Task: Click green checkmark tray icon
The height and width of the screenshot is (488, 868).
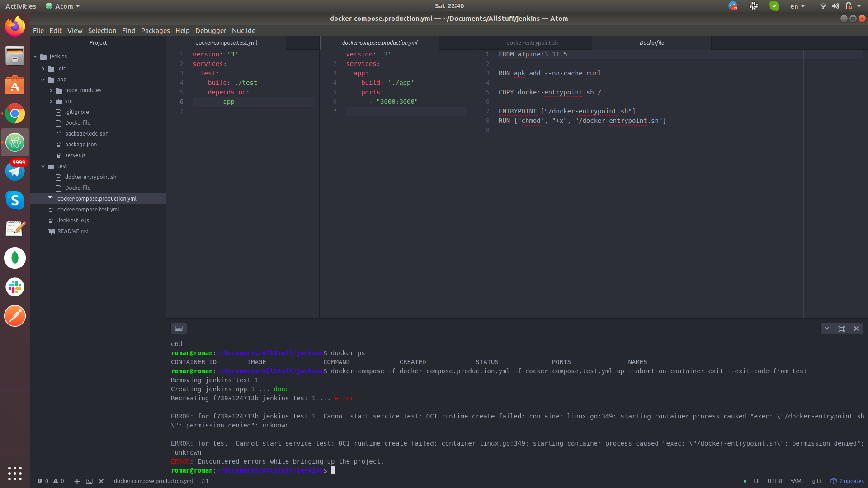Action: (x=774, y=6)
